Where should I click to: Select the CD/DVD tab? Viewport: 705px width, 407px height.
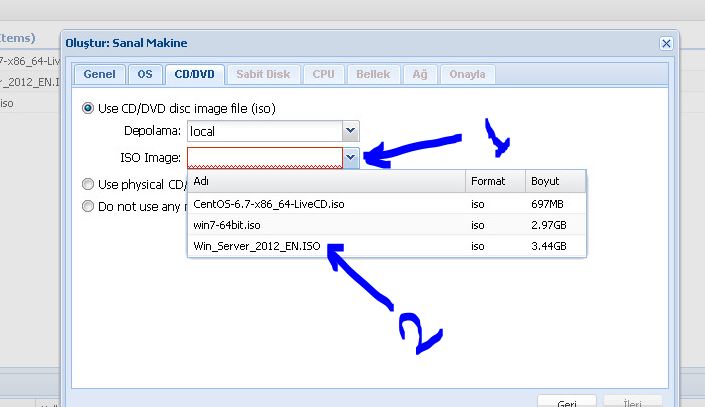194,75
